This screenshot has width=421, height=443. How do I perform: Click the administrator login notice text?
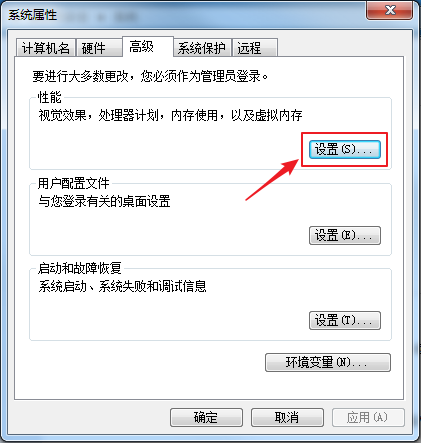click(x=150, y=76)
